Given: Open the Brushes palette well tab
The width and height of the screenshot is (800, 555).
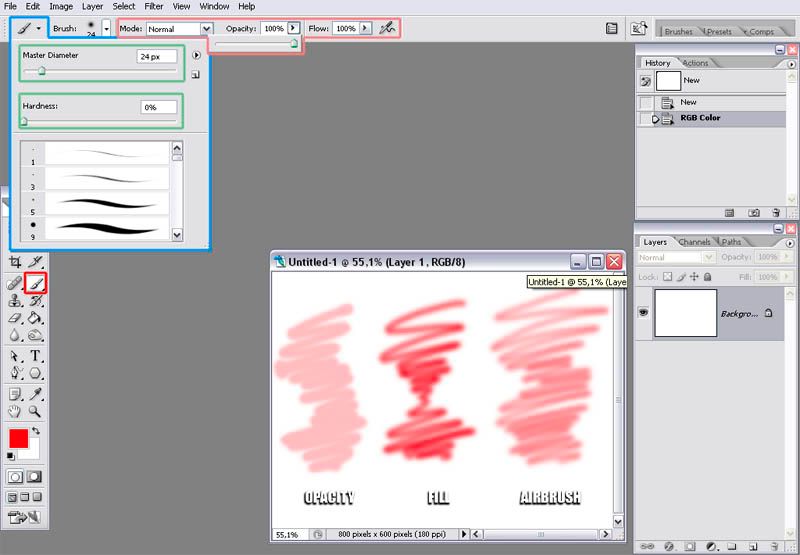Looking at the screenshot, I should coord(679,31).
